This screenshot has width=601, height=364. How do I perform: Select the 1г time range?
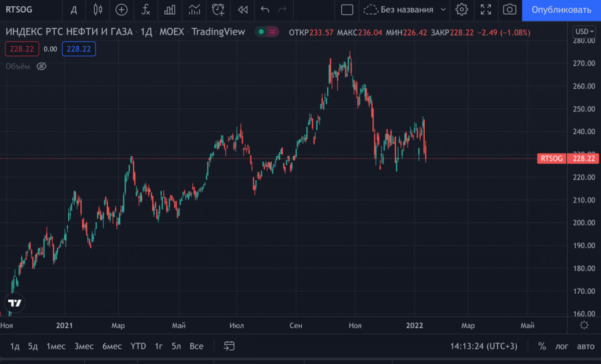point(158,346)
